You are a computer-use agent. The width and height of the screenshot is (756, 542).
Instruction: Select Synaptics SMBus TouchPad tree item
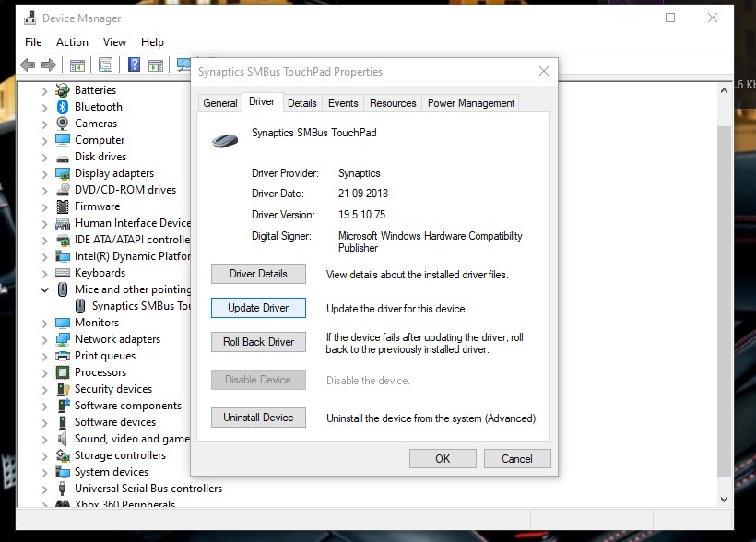[133, 306]
